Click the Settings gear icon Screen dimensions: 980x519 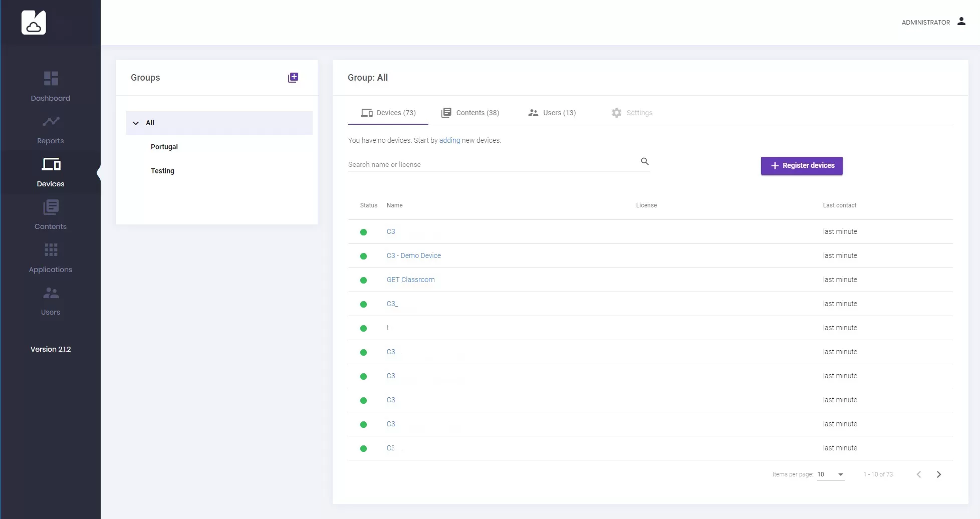coord(616,113)
